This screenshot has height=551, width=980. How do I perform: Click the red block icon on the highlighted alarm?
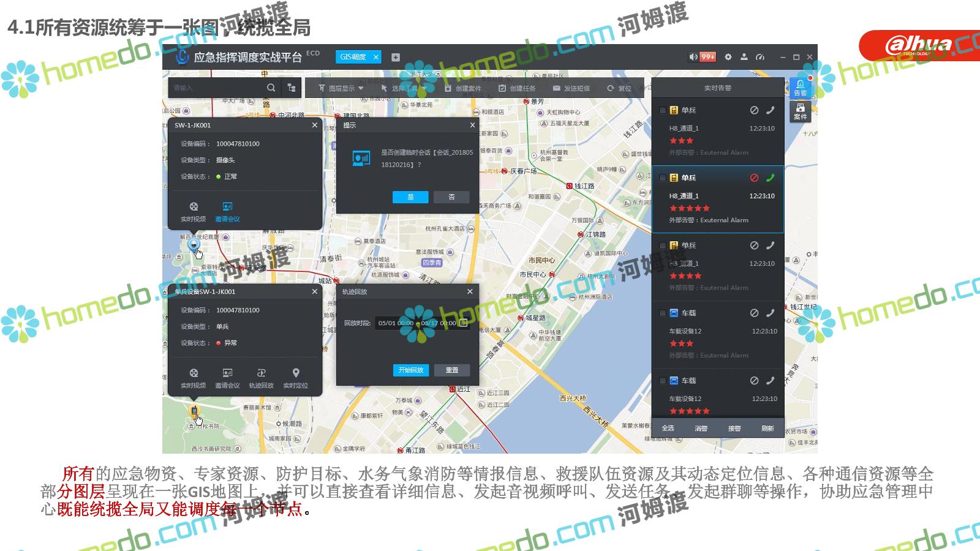coord(754,178)
